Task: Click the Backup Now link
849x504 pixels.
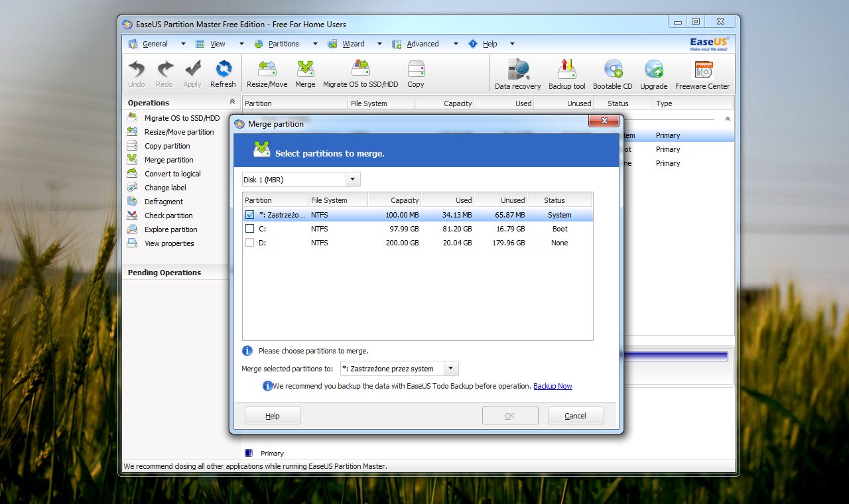Action: click(x=553, y=386)
